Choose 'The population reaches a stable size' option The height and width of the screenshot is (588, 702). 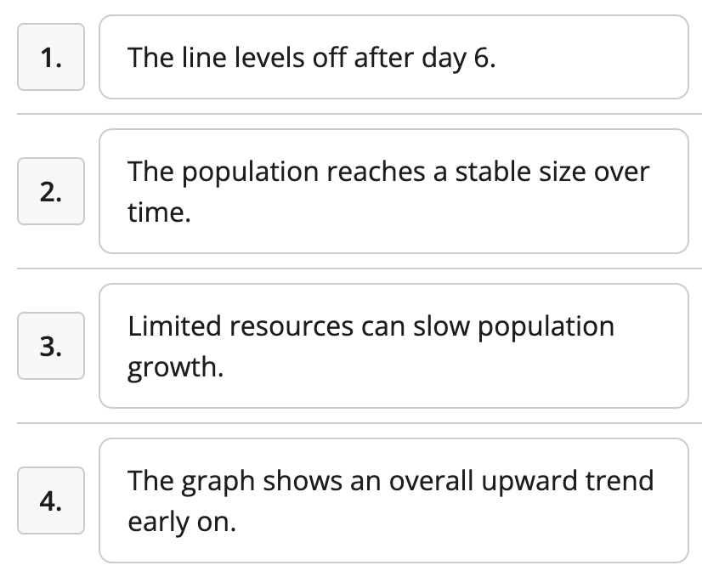coord(393,191)
